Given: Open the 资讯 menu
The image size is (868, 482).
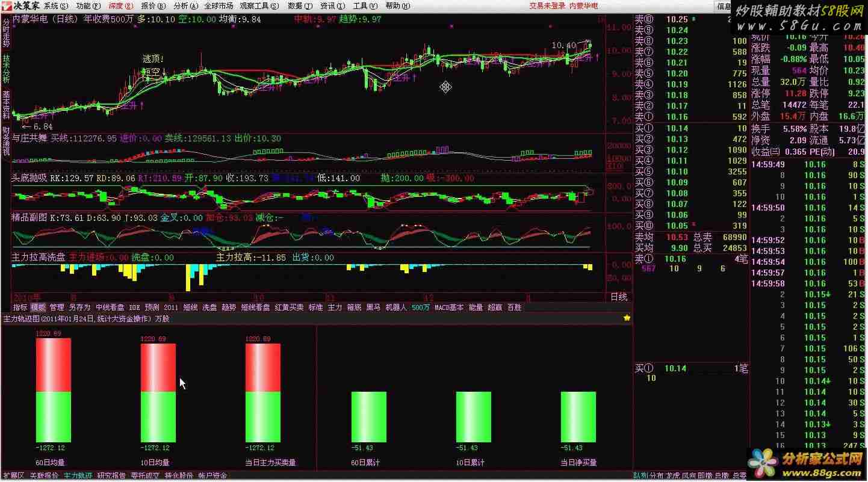Looking at the screenshot, I should pos(332,5).
